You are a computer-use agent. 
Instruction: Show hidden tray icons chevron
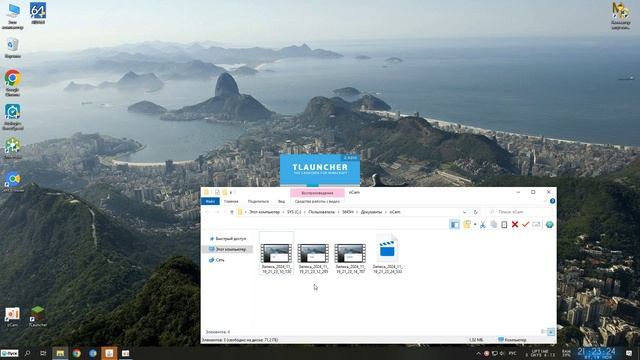click(x=478, y=353)
